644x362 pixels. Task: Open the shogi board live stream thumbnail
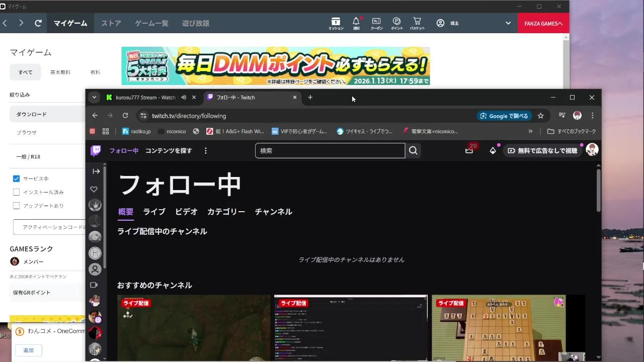[508, 328]
